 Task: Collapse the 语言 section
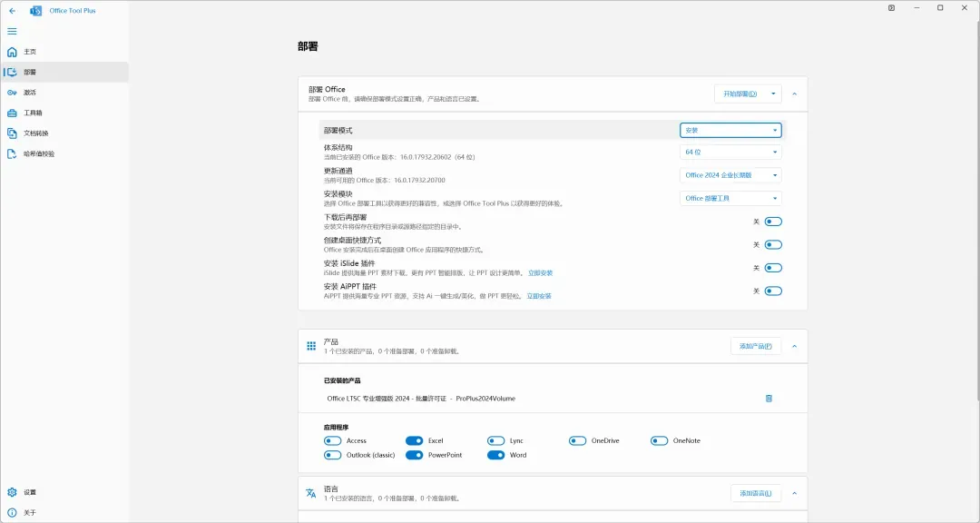[x=794, y=493]
